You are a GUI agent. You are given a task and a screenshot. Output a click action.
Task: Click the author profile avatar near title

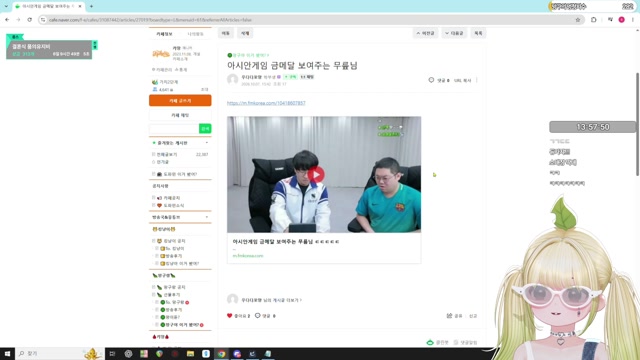coord(233,79)
